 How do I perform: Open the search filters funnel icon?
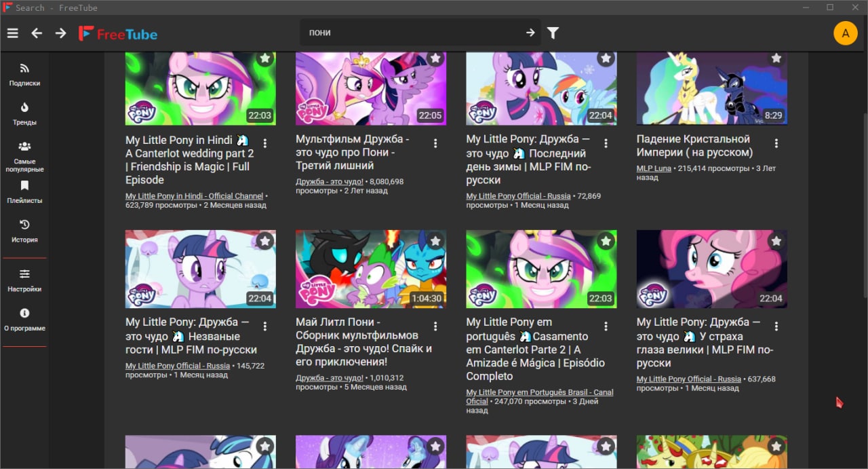pyautogui.click(x=553, y=33)
